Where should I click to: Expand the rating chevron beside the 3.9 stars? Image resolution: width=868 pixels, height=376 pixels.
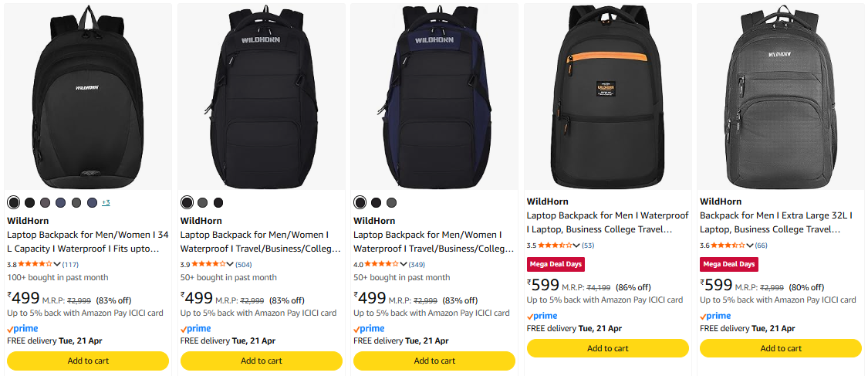pyautogui.click(x=230, y=265)
